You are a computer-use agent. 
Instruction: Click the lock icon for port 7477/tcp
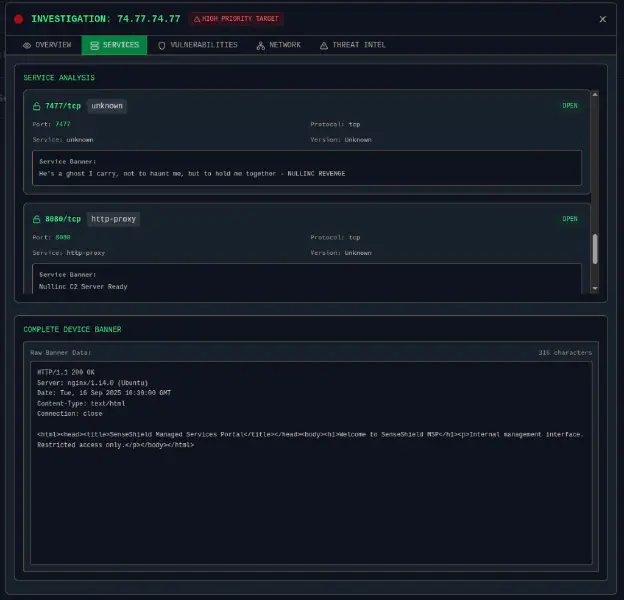(x=37, y=106)
